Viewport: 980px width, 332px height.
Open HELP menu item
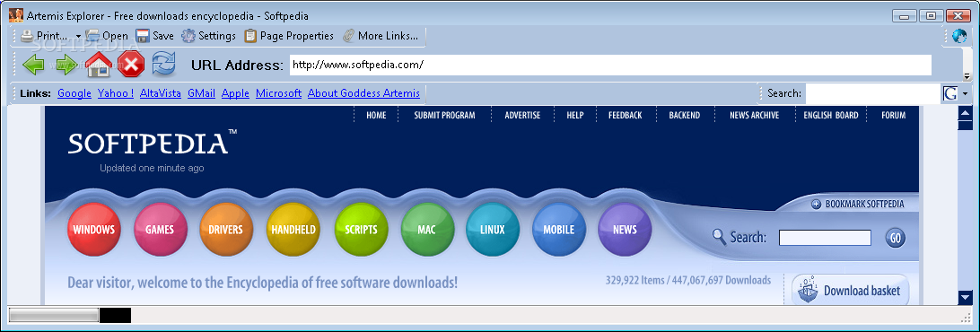pos(575,115)
